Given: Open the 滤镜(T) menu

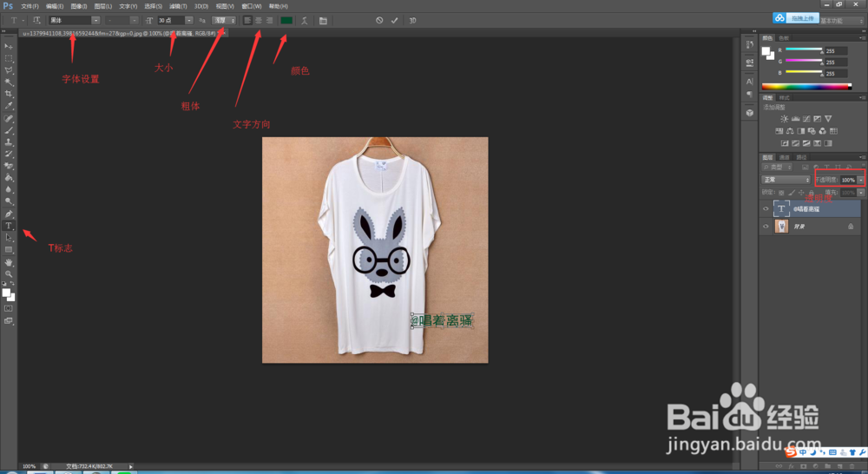Looking at the screenshot, I should point(178,6).
